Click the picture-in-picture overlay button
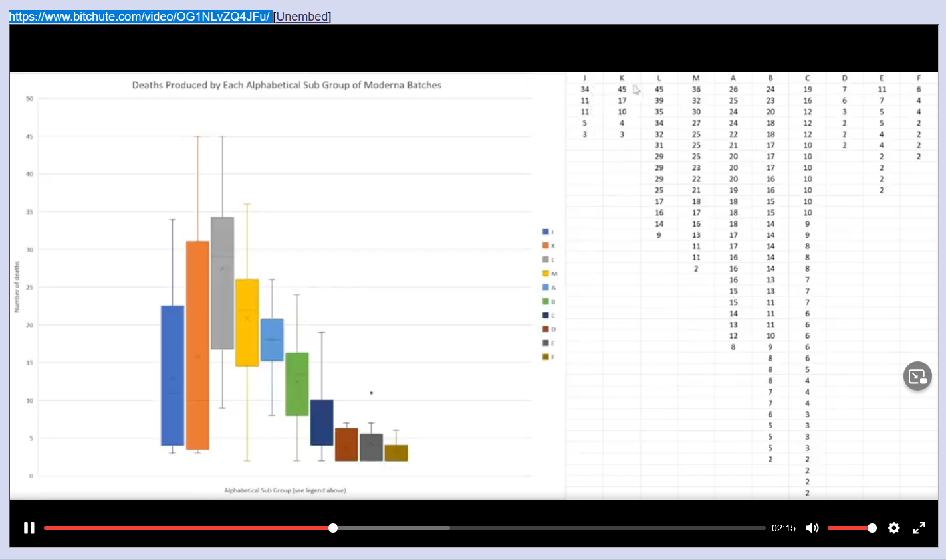 click(x=917, y=377)
